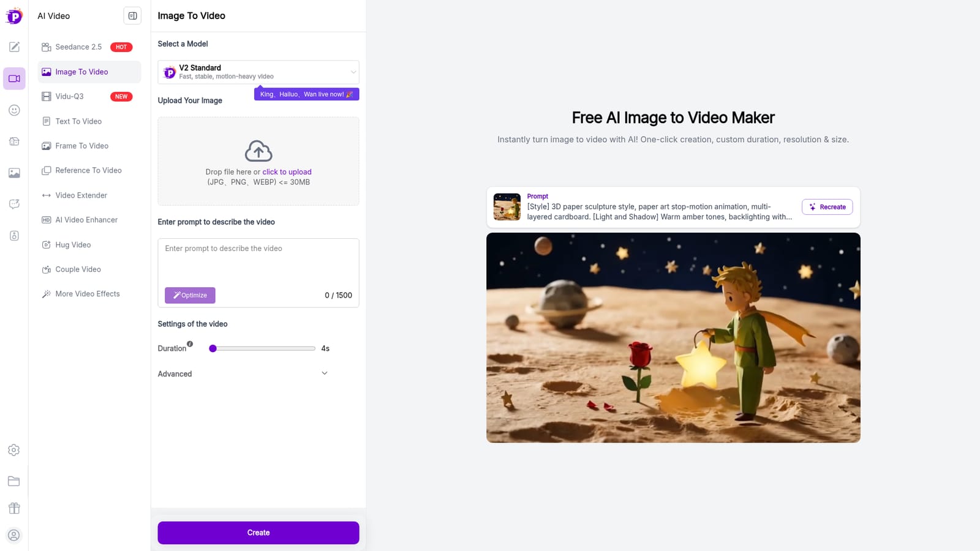980x551 pixels.
Task: Open the cube icon in left rail
Action: (x=14, y=141)
